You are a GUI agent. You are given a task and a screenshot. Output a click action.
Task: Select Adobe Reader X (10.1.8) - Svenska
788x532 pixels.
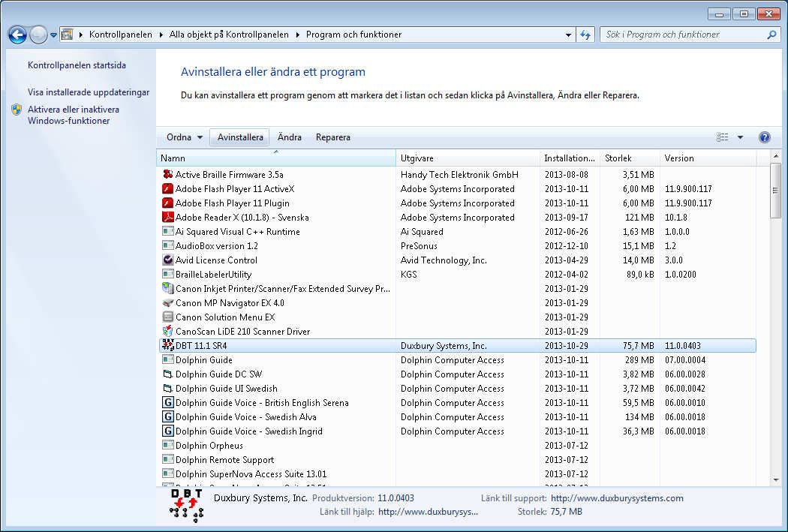pos(242,218)
